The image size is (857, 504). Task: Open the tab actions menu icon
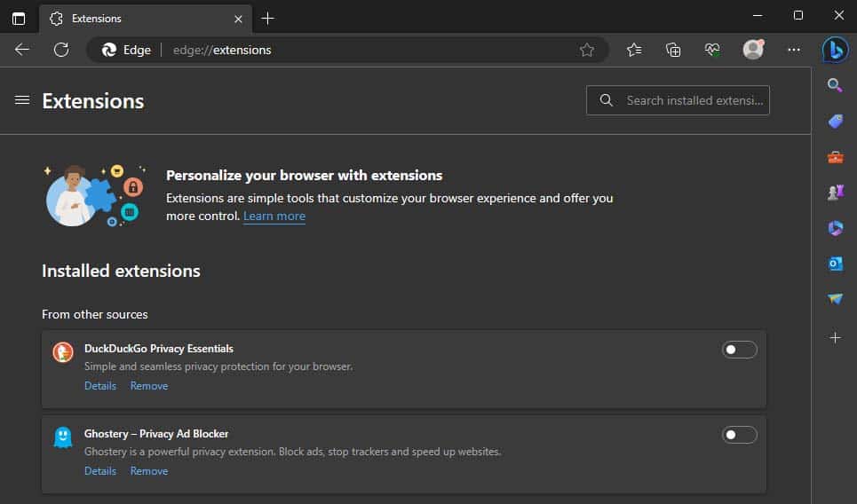coord(19,19)
